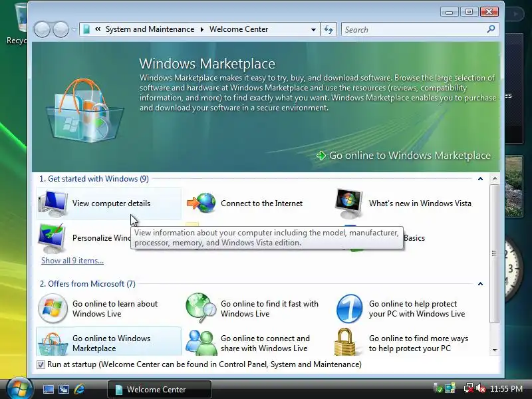Image resolution: width=532 pixels, height=399 pixels.
Task: Collapse the Get started with Windows section
Action: pyautogui.click(x=480, y=179)
